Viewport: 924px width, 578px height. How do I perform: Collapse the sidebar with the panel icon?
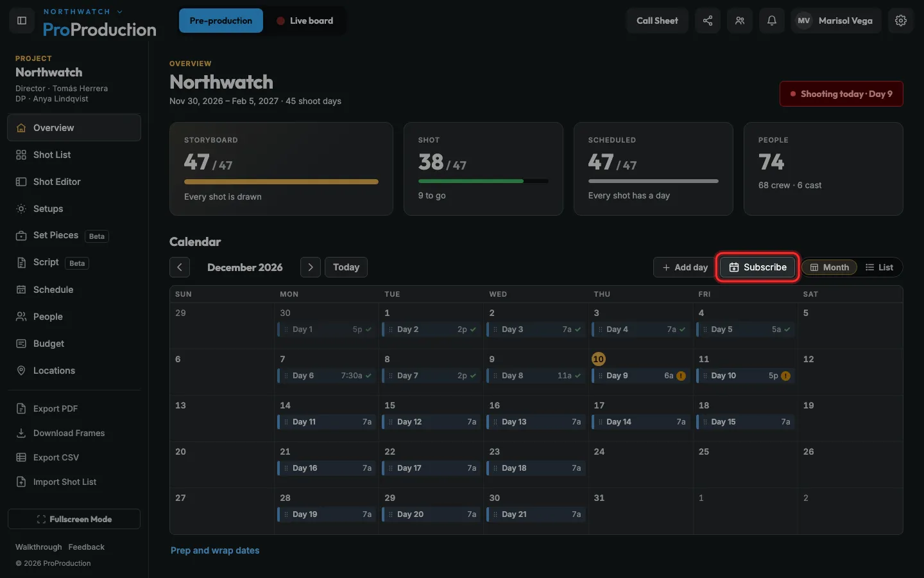(x=22, y=21)
